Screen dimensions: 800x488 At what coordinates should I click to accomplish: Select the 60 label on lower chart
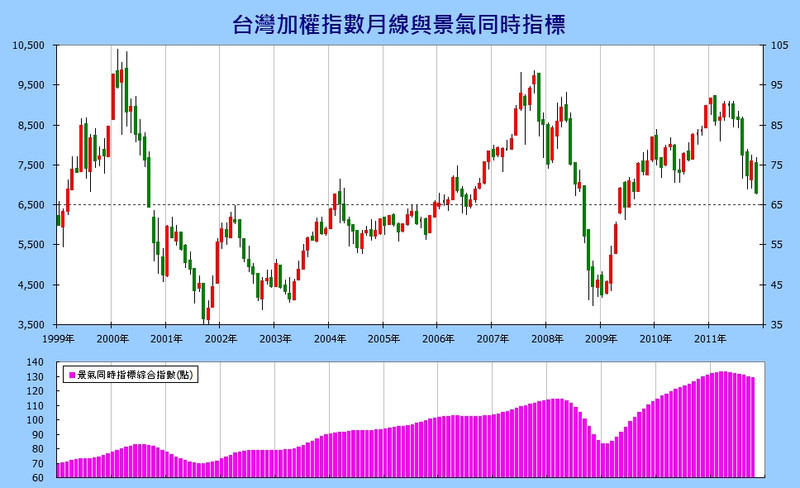38,478
